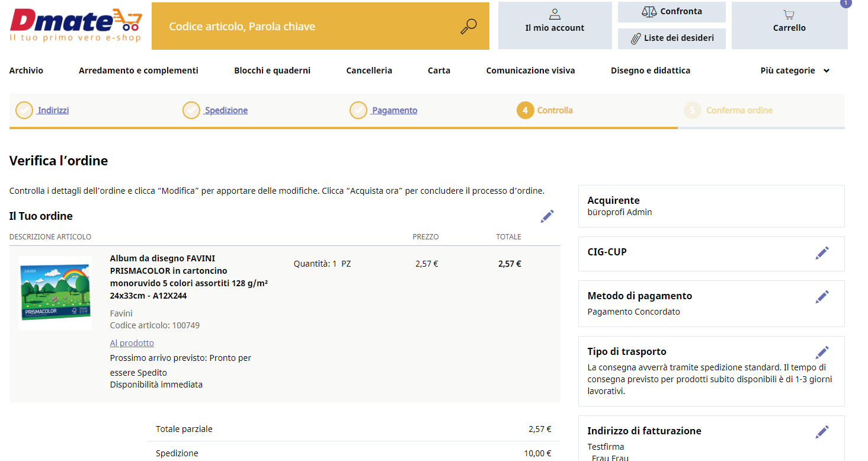The height and width of the screenshot is (461, 868).
Task: Click the wish list paperclip icon
Action: 635,38
